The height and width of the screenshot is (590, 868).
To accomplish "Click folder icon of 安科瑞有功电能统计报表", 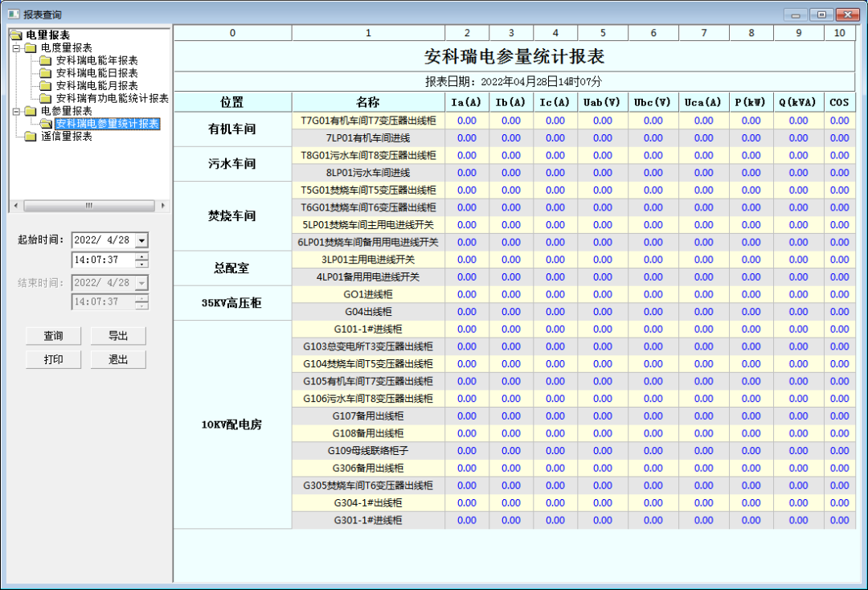I will coord(46,99).
